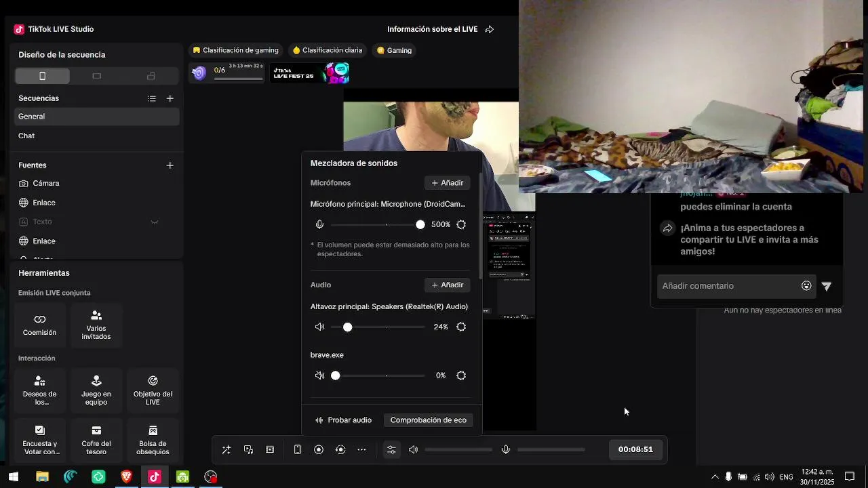Mute the speaker in bottom toolbar

point(413,449)
